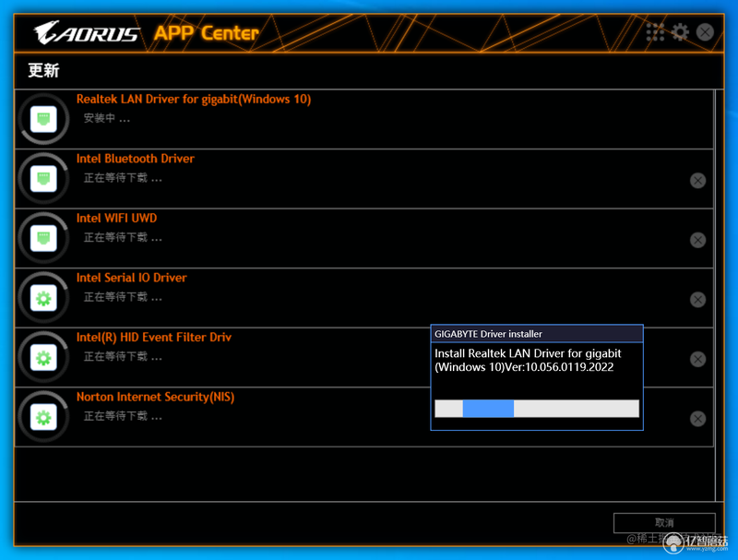738x560 pixels.
Task: Click the Install Realtek LAN Driver message
Action: 528,361
